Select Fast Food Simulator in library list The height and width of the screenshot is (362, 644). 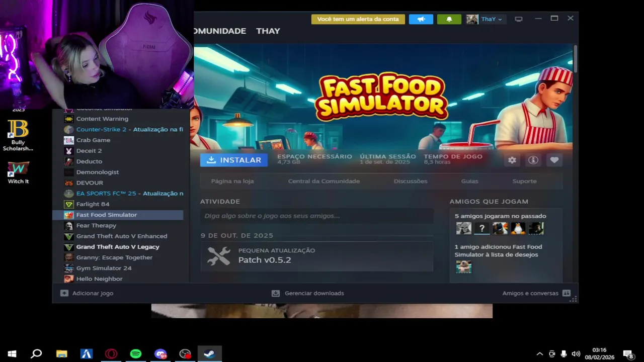[x=118, y=215]
